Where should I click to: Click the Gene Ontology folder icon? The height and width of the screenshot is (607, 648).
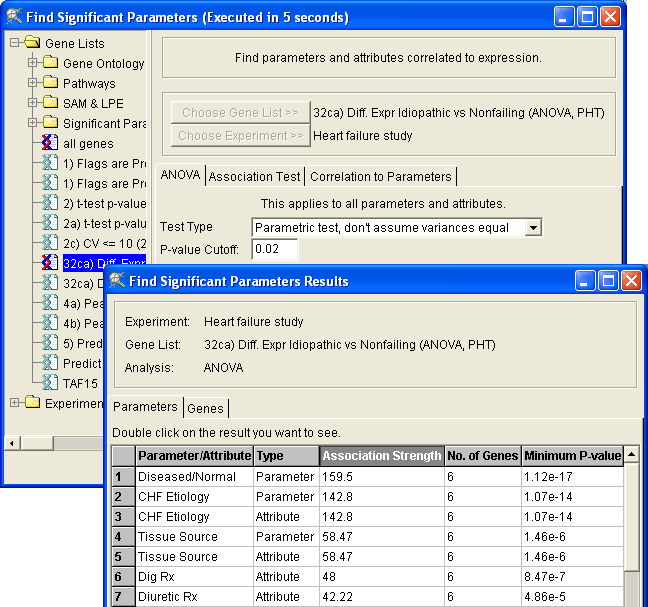click(51, 64)
